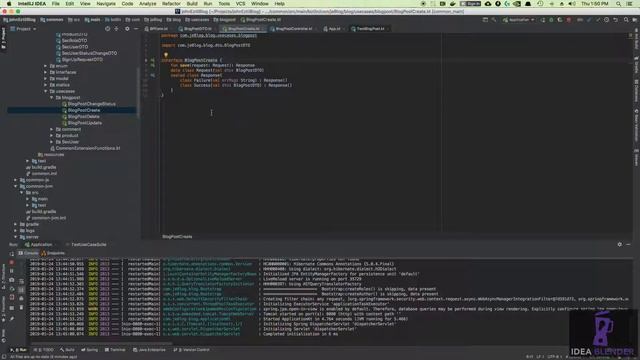The image size is (640, 360).
Task: Click the Search Everywhere magnifier icon
Action: [626, 20]
